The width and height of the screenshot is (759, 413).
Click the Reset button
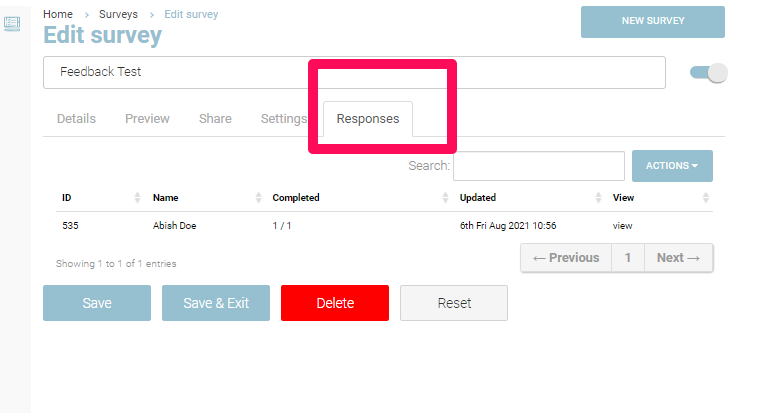tap(454, 303)
